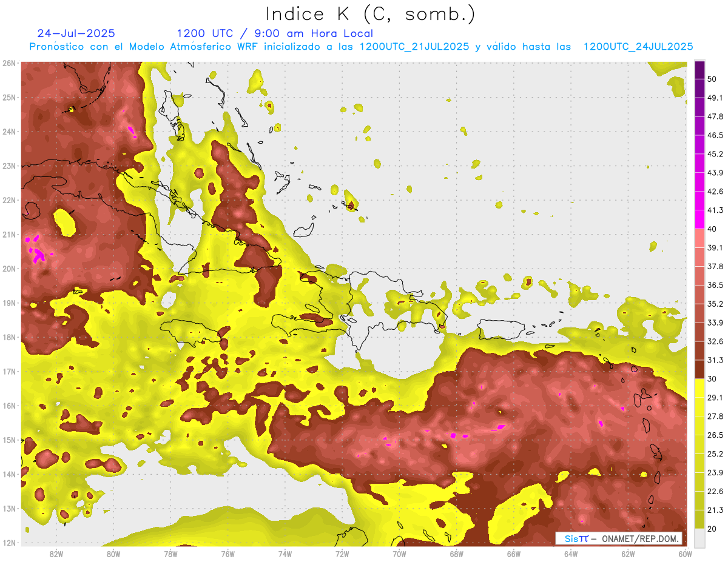Click colorbar value '45.2'
The width and height of the screenshot is (728, 562).
(715, 154)
